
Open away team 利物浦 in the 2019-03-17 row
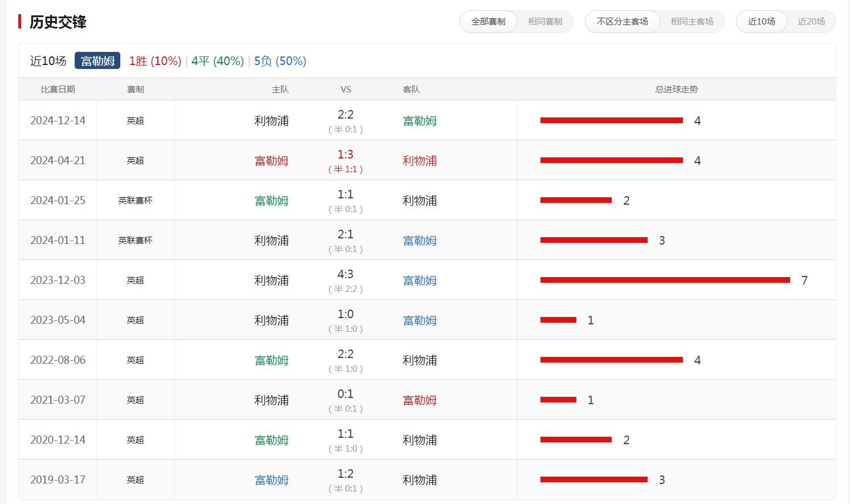point(420,480)
